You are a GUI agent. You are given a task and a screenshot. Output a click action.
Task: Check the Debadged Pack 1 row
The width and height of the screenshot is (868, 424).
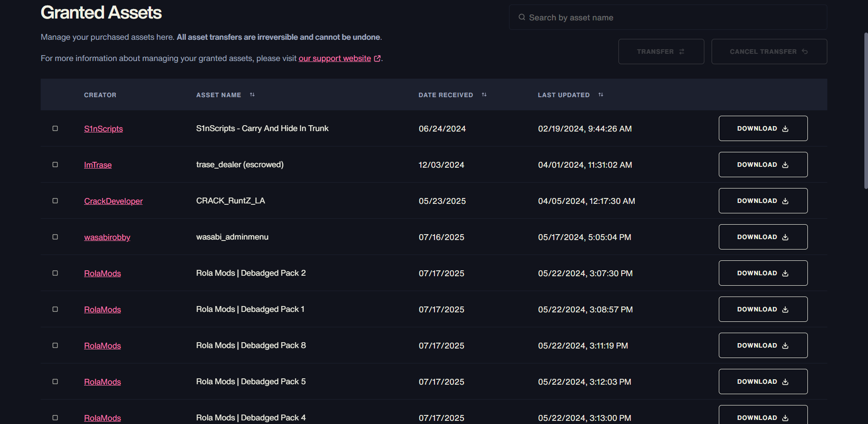tap(55, 309)
